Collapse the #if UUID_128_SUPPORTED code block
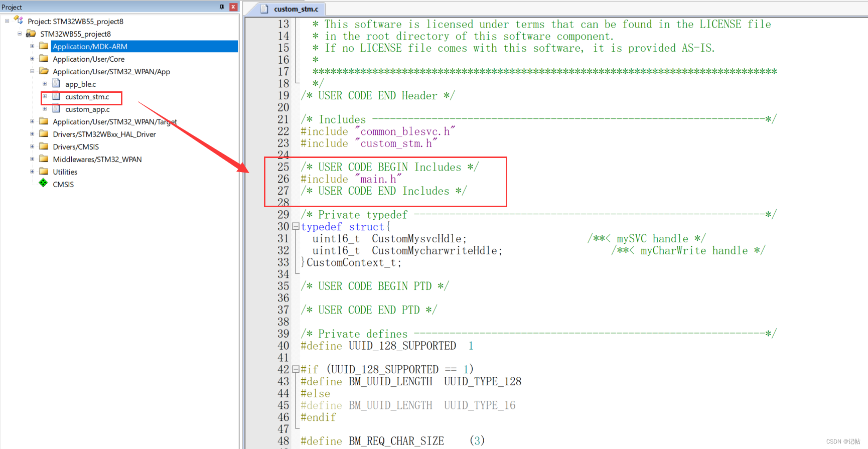Viewport: 868px width, 449px height. [x=296, y=369]
